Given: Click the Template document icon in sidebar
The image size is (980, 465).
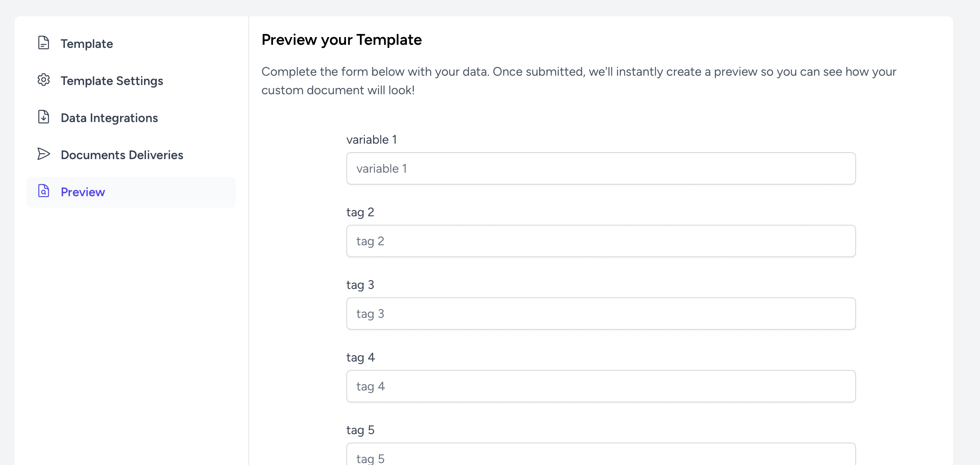Looking at the screenshot, I should [44, 43].
